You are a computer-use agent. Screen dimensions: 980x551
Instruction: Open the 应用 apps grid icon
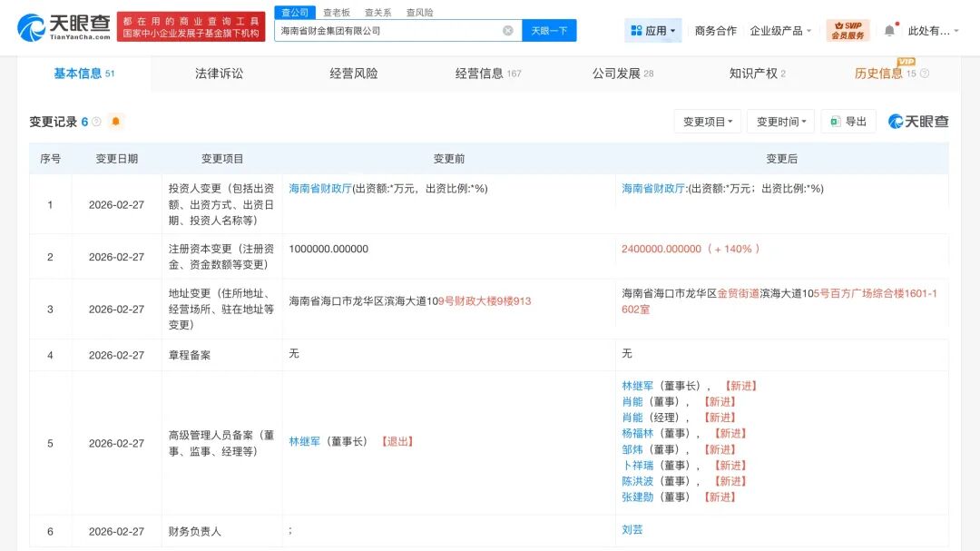pos(651,30)
